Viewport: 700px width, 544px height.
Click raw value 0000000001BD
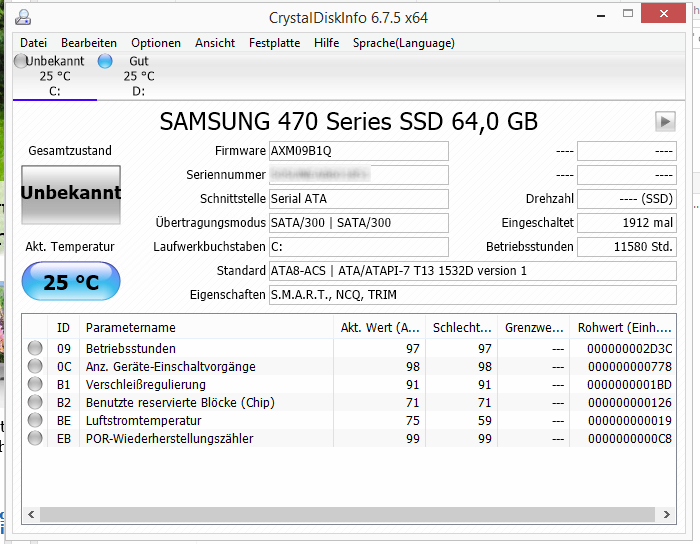[x=629, y=385]
